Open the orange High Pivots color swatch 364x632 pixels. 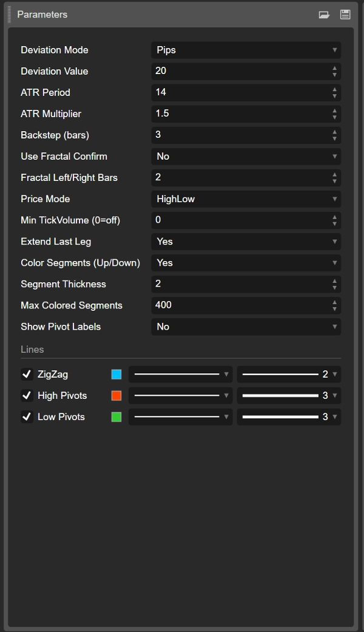coord(116,396)
